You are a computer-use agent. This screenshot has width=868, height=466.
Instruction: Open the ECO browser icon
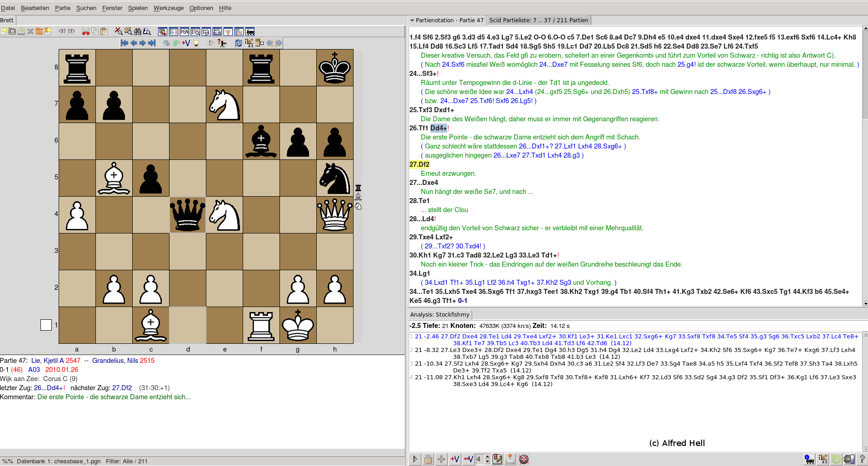click(217, 31)
